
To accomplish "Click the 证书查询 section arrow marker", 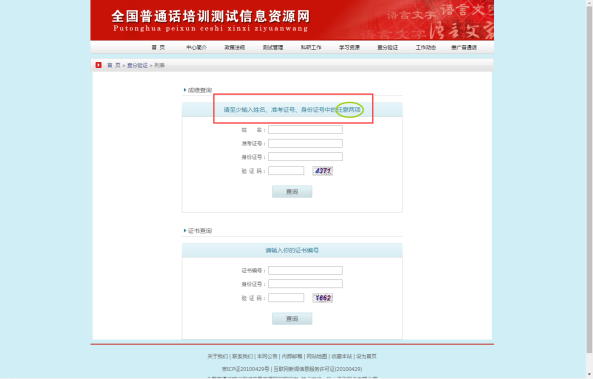I will (185, 230).
